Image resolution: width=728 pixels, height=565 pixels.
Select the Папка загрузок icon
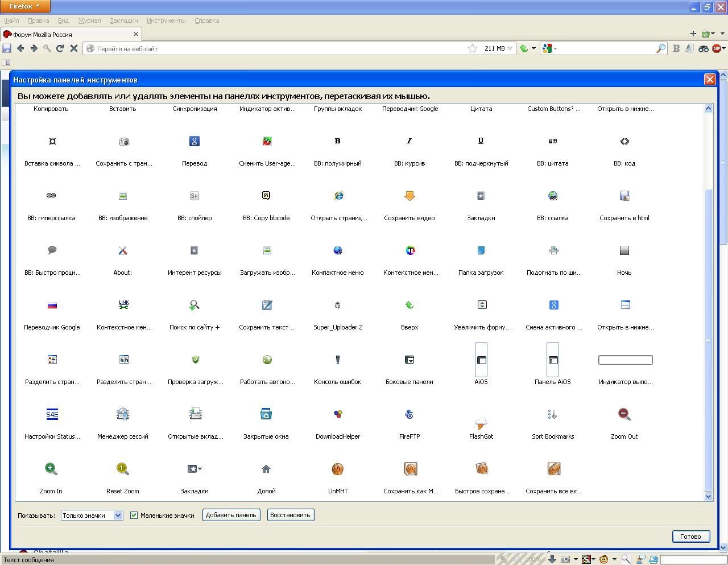point(481,250)
